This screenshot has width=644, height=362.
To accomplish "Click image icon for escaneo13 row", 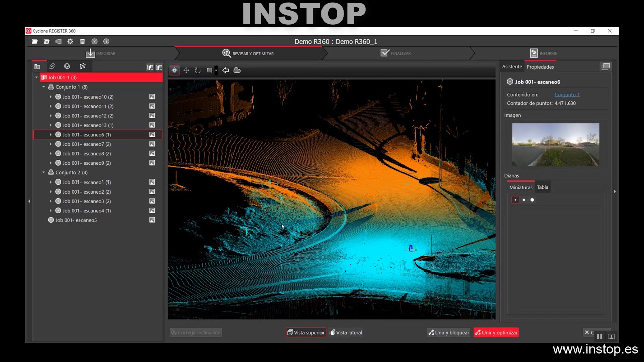I will point(152,125).
